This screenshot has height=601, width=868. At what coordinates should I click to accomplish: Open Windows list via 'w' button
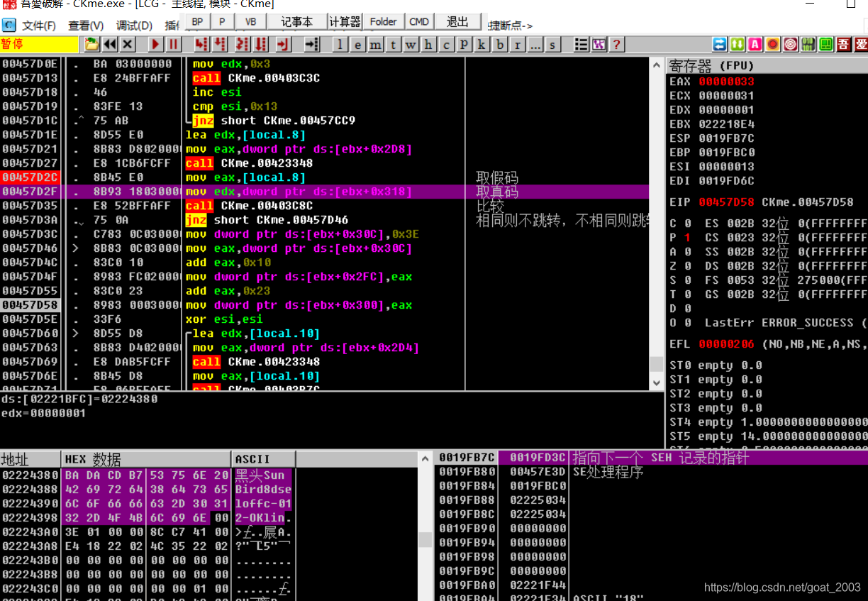pos(411,45)
